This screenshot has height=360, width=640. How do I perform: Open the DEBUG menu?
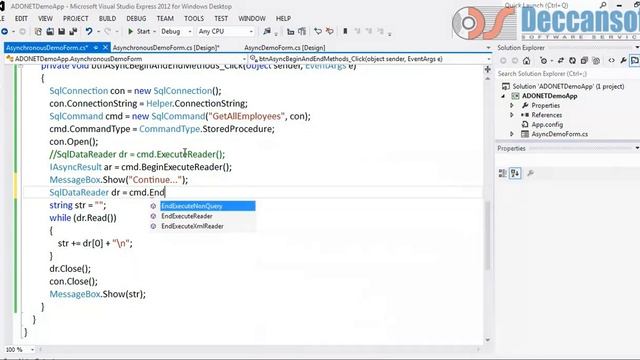click(x=136, y=19)
